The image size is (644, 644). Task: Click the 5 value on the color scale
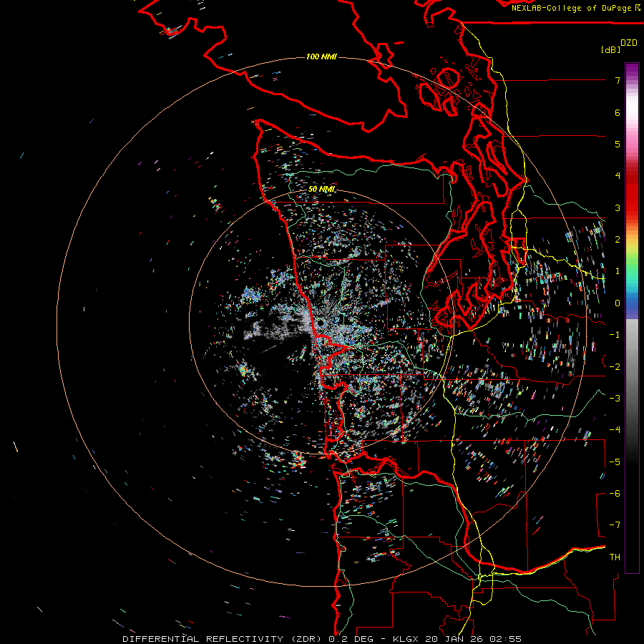(618, 144)
